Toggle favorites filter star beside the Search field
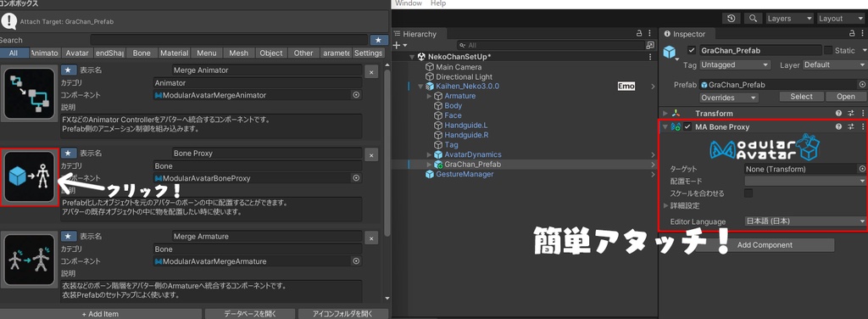The width and height of the screenshot is (868, 319). (x=379, y=40)
